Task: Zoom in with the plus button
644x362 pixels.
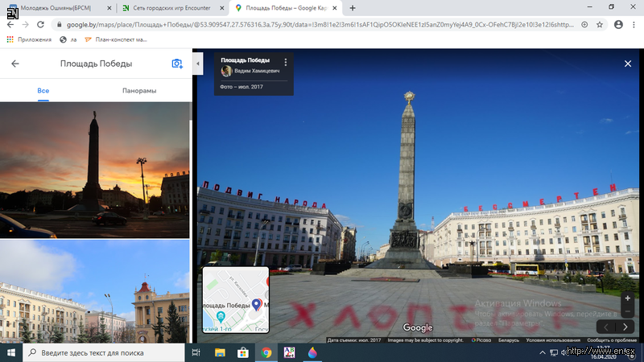Action: pos(628,298)
